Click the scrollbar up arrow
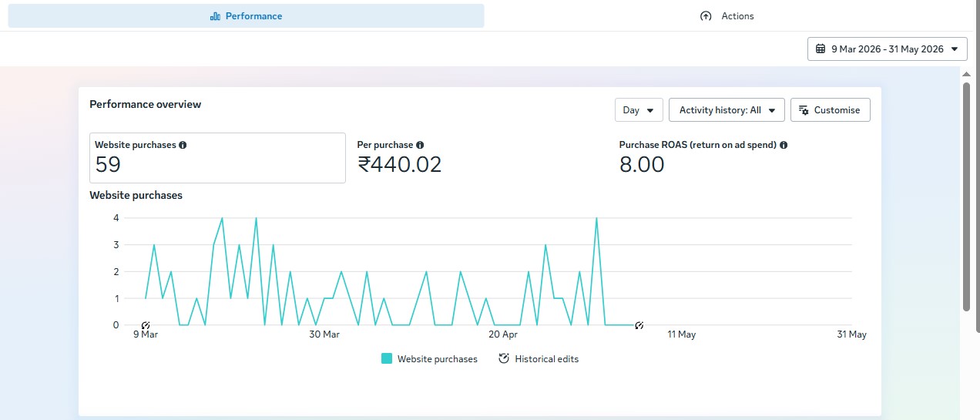Image resolution: width=980 pixels, height=420 pixels. point(966,74)
